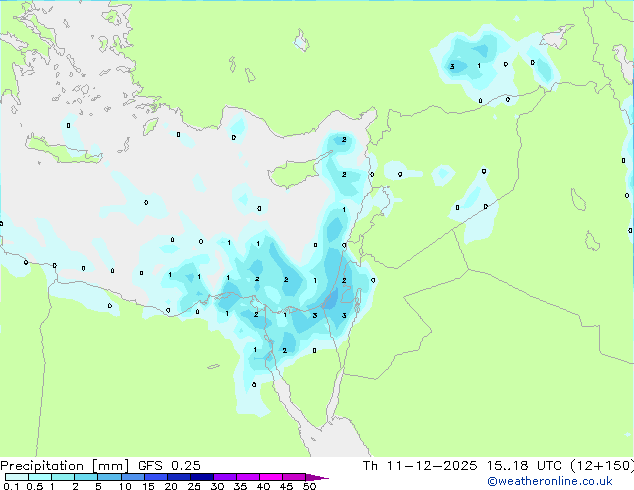Click the '0.1' legend scale label

(11, 486)
